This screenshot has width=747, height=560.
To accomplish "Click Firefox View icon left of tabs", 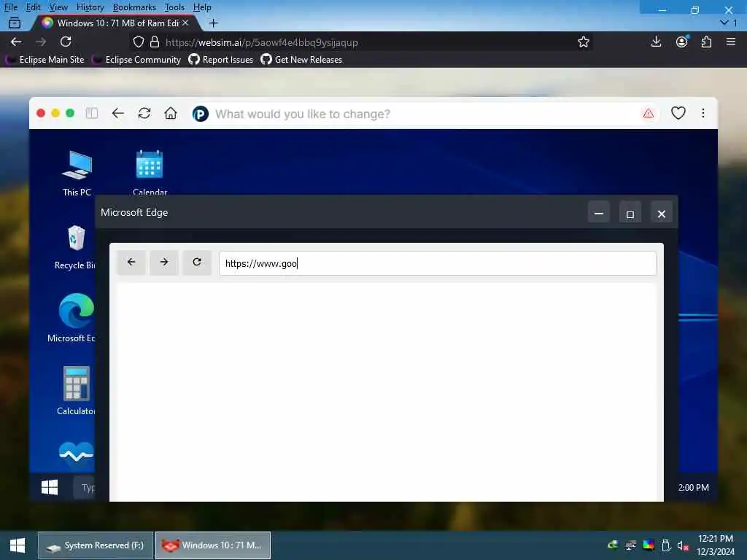I will click(x=15, y=23).
